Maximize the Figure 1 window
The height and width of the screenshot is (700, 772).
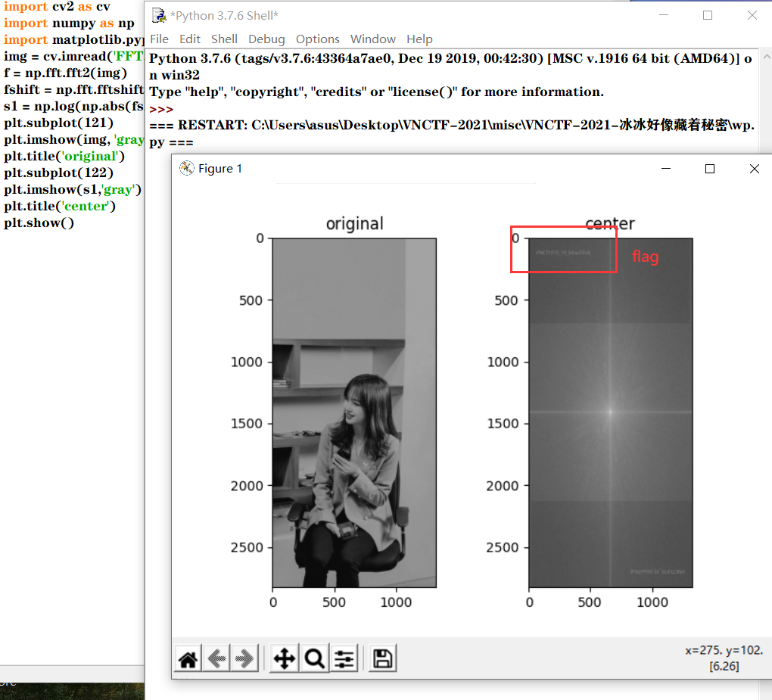click(x=710, y=169)
